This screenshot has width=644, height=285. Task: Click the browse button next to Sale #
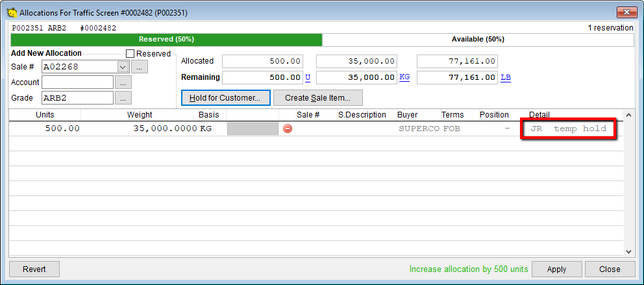click(x=139, y=66)
